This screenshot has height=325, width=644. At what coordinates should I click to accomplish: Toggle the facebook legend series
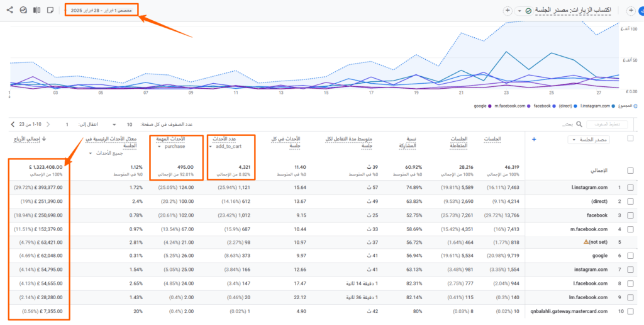pos(544,106)
